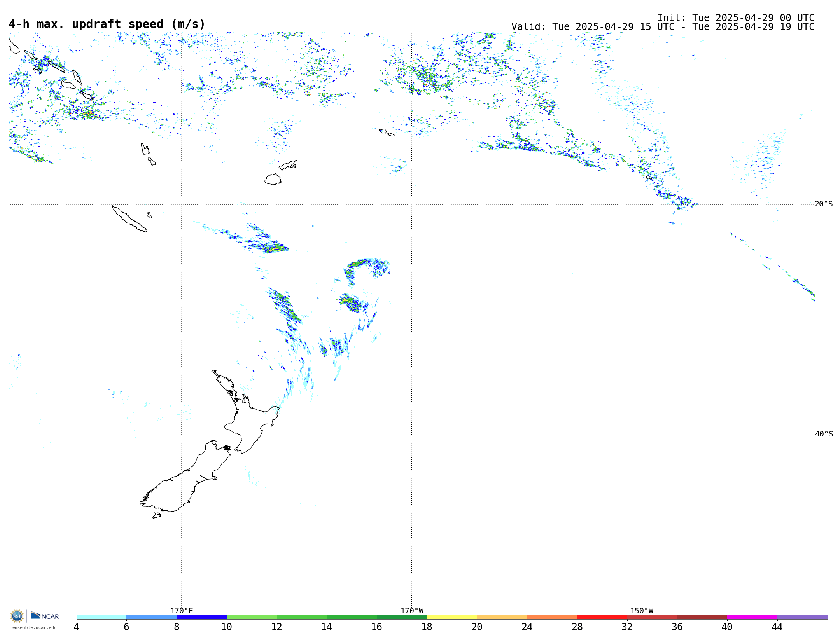This screenshot has height=632, width=840.
Task: Click the 40°S latitude label
Action: pos(824,434)
